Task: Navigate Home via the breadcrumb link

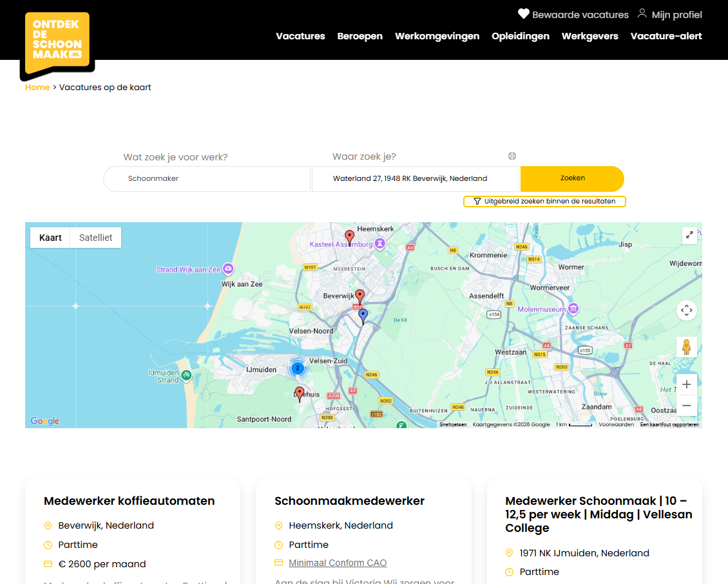Action: [37, 87]
